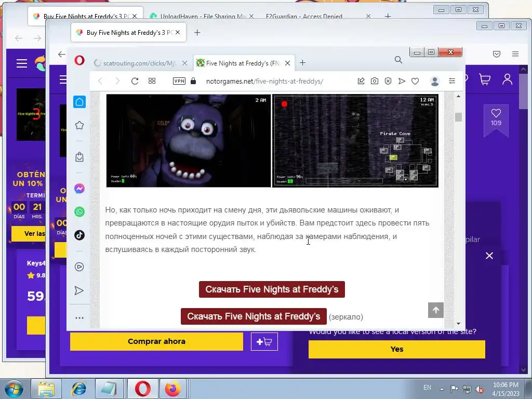Open the Opera sidebar player icon
Image resolution: width=532 pixels, height=399 pixels.
point(79,267)
